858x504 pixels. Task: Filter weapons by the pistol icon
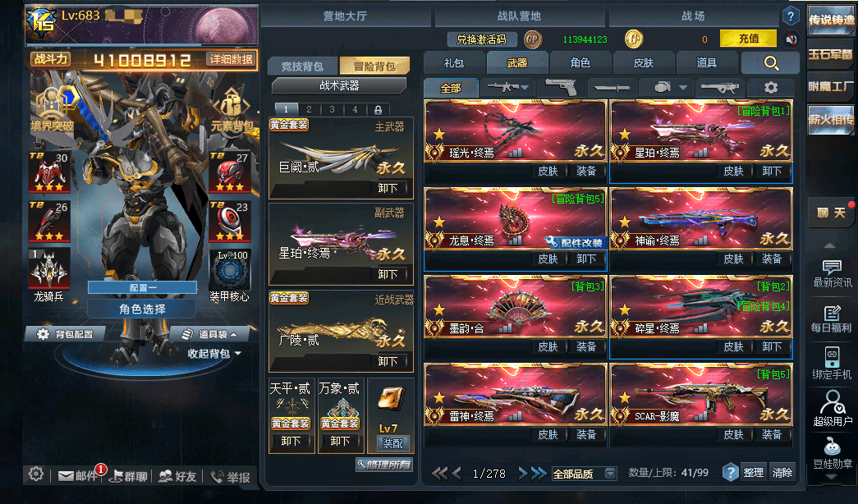(x=561, y=87)
